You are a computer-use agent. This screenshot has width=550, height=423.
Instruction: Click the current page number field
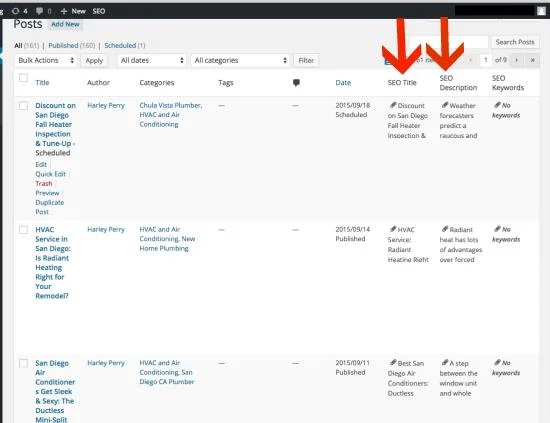click(x=486, y=60)
